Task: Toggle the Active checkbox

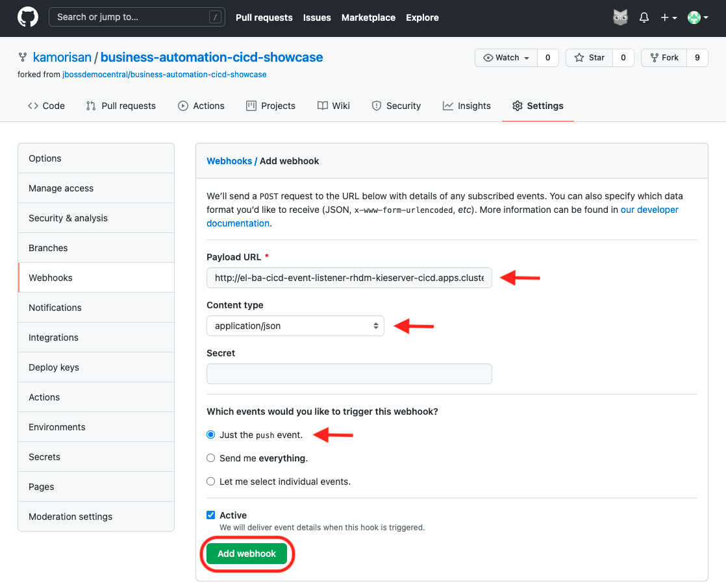Action: pos(210,515)
